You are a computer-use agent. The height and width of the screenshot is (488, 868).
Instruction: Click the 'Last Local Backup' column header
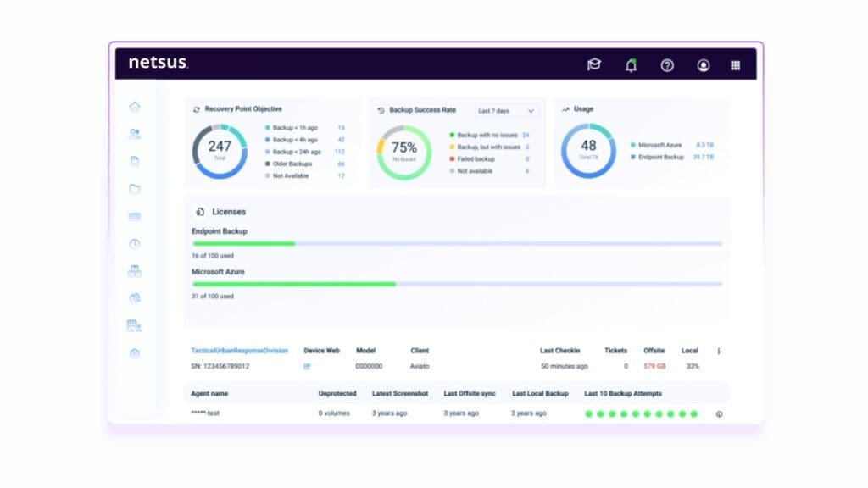click(540, 394)
